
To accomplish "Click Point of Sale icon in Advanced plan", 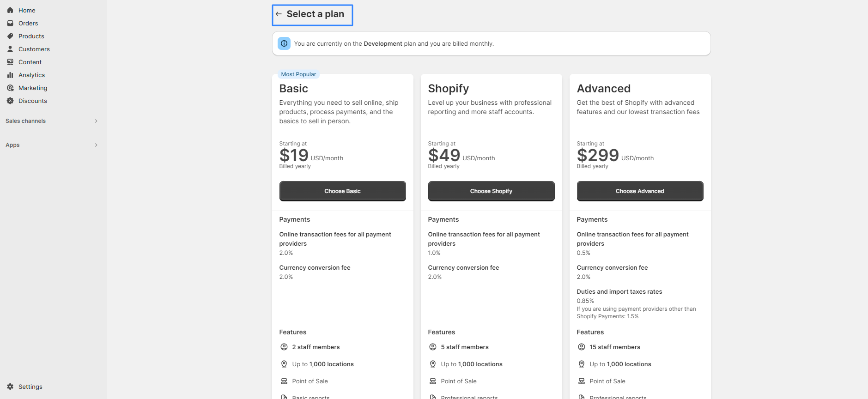I will pyautogui.click(x=582, y=381).
